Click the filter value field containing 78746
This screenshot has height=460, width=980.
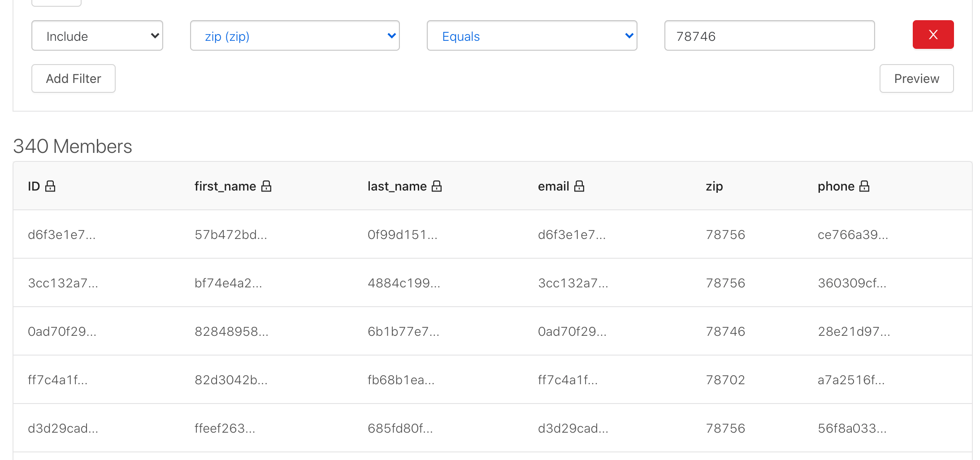[769, 36]
